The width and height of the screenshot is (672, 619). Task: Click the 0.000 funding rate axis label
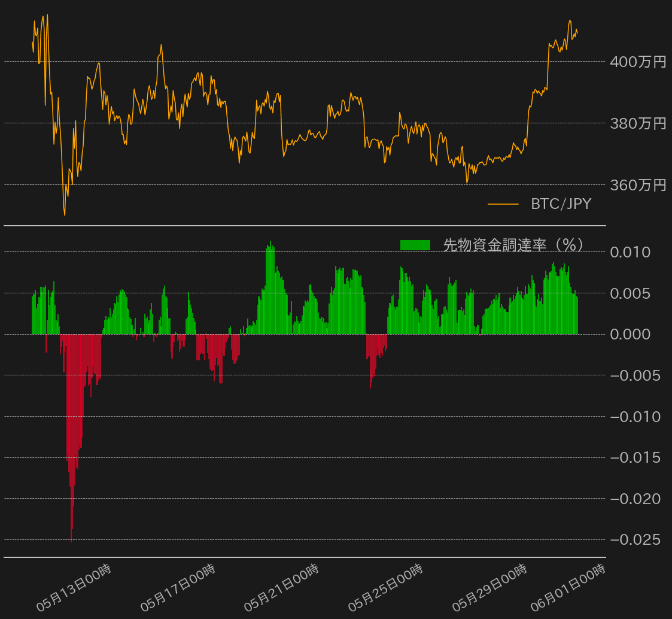click(x=630, y=334)
